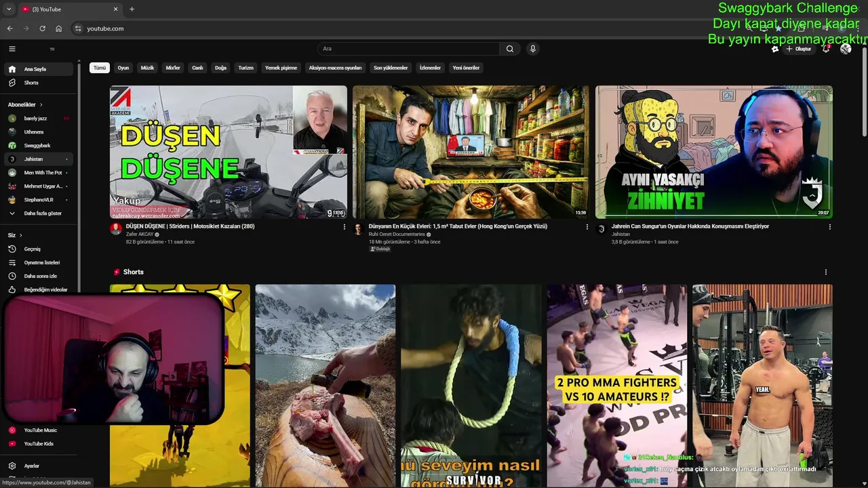Open Mehmet Uygar A... subscription
Screen dimensions: 868x488
(x=39, y=186)
